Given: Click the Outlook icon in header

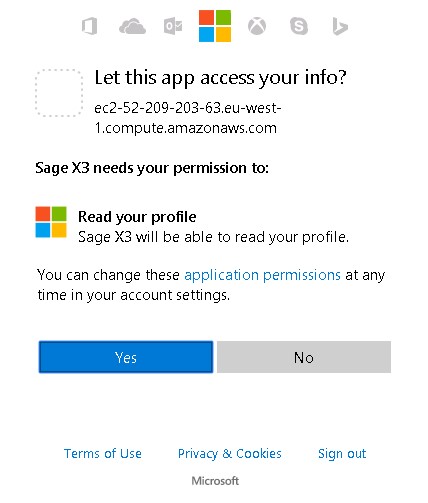Looking at the screenshot, I should coord(173,27).
